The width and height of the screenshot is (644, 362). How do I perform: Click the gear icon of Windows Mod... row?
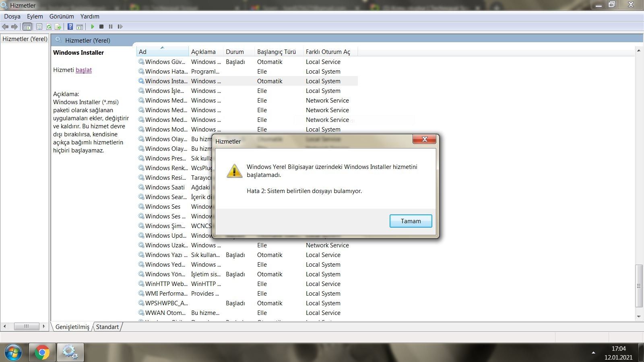[141, 129]
